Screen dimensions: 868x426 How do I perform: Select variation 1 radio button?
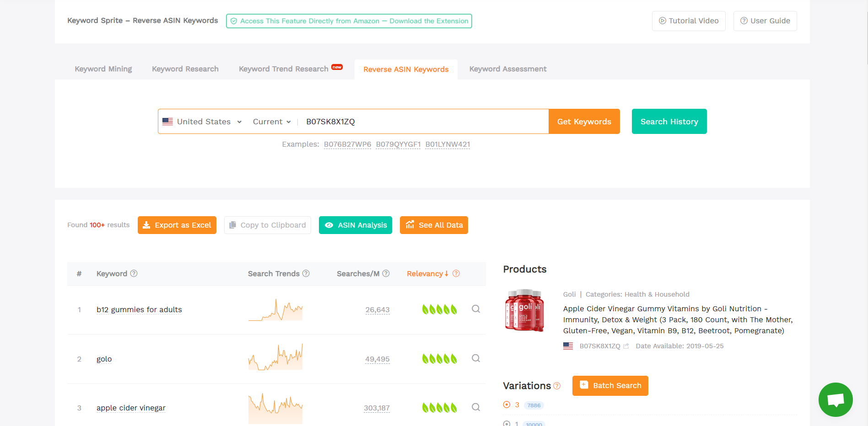tap(507, 423)
